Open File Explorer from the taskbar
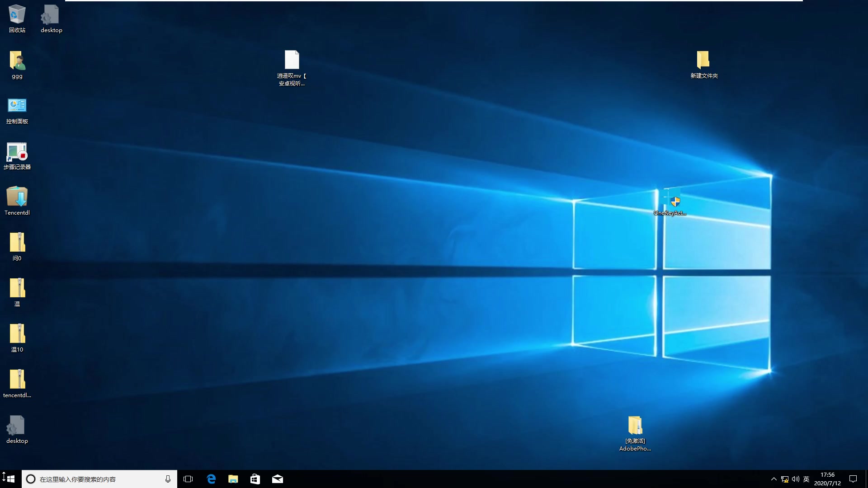Screen dimensions: 868x488 233,479
